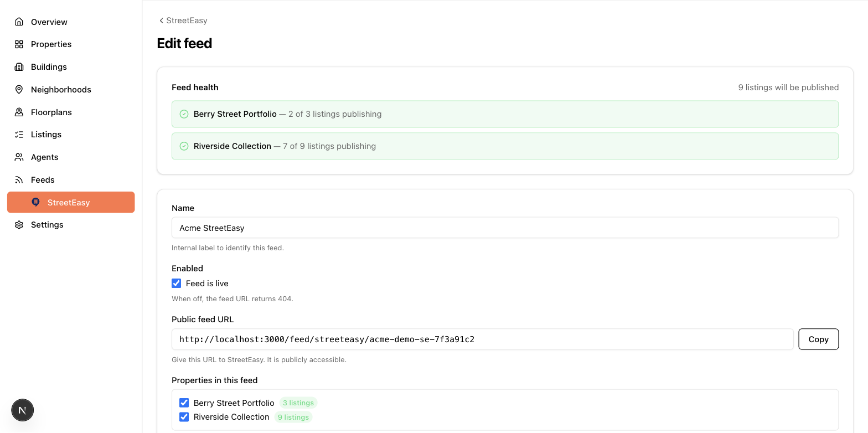868x433 pixels.
Task: Select Feeds in the sidebar
Action: [x=71, y=180]
